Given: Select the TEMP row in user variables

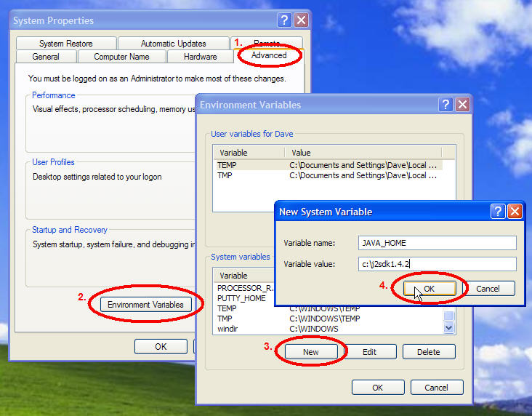Looking at the screenshot, I should click(329, 165).
